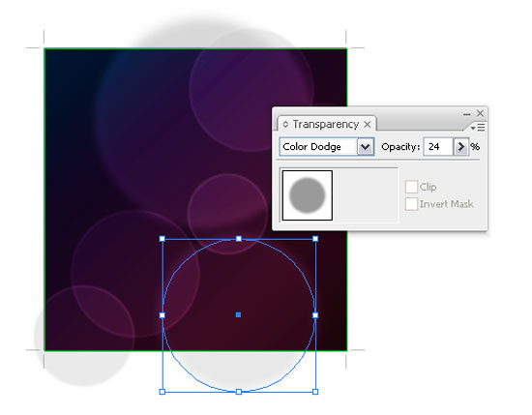
Task: Enable the Clip checkbox
Action: point(411,187)
